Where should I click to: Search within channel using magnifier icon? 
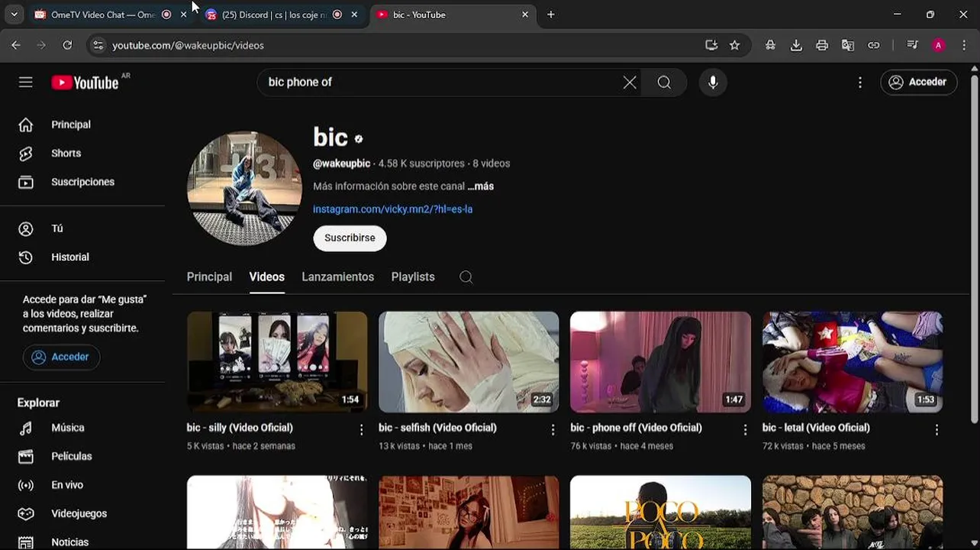click(x=466, y=277)
